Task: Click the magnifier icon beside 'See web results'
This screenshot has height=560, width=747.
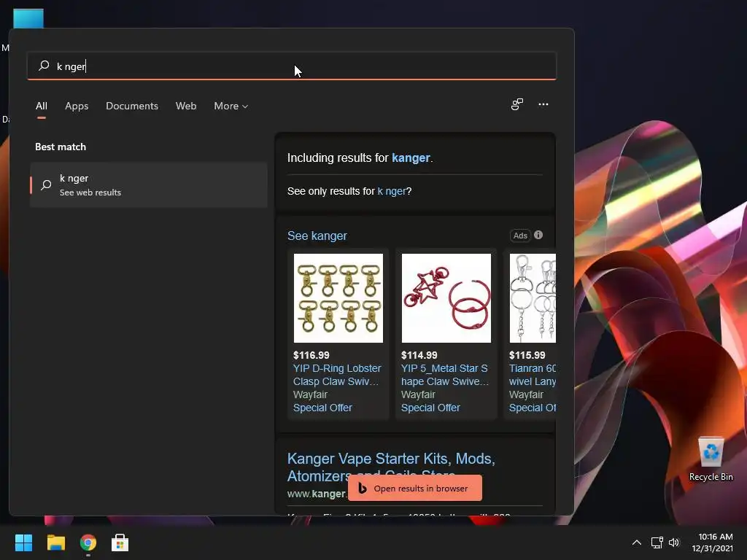Action: click(46, 184)
